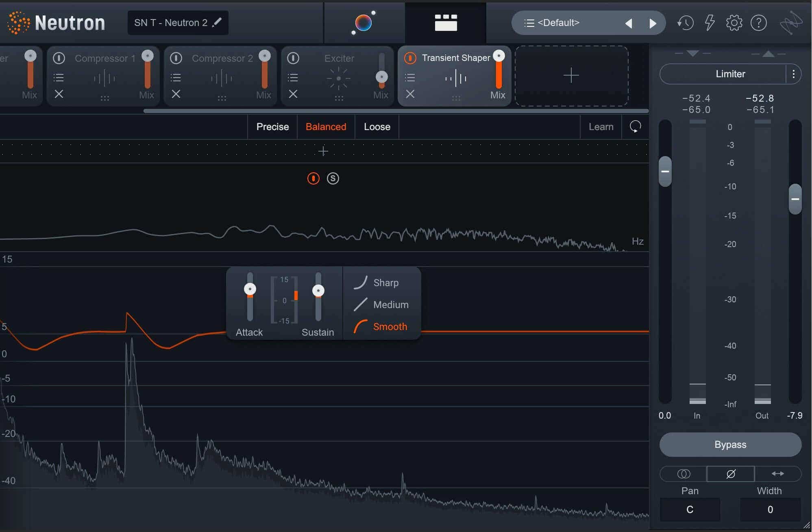This screenshot has width=812, height=532.
Task: Click the Learn button
Action: (601, 127)
